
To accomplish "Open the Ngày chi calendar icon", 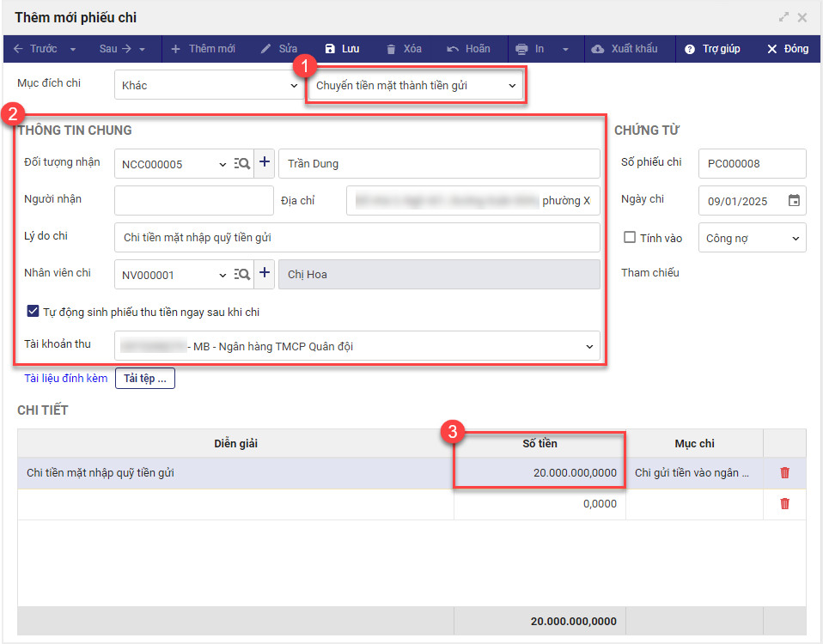I will click(x=794, y=200).
